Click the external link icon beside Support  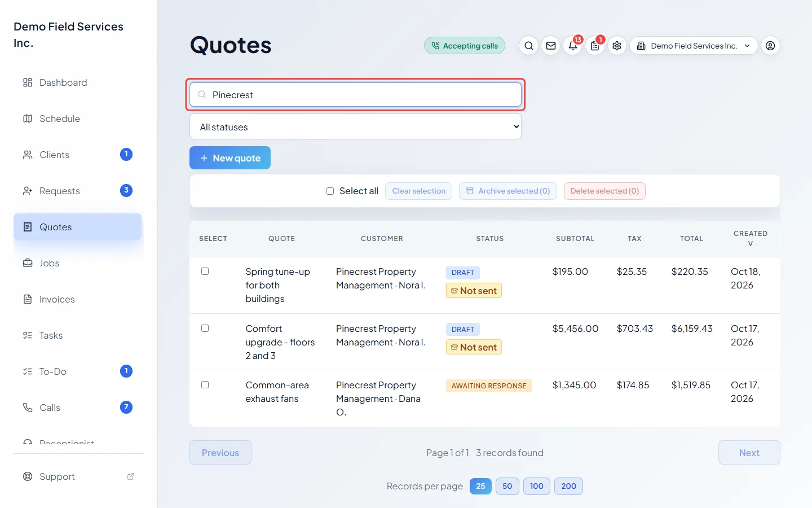tap(131, 476)
